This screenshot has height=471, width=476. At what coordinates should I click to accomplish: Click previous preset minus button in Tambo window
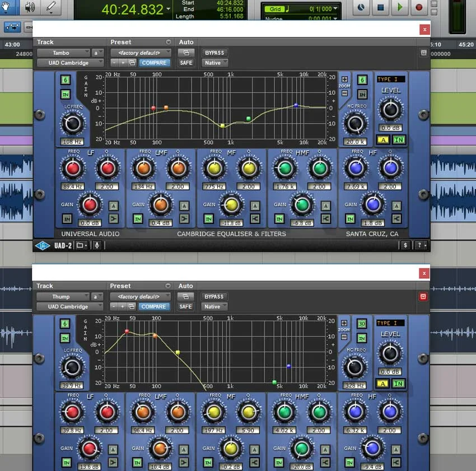(114, 63)
